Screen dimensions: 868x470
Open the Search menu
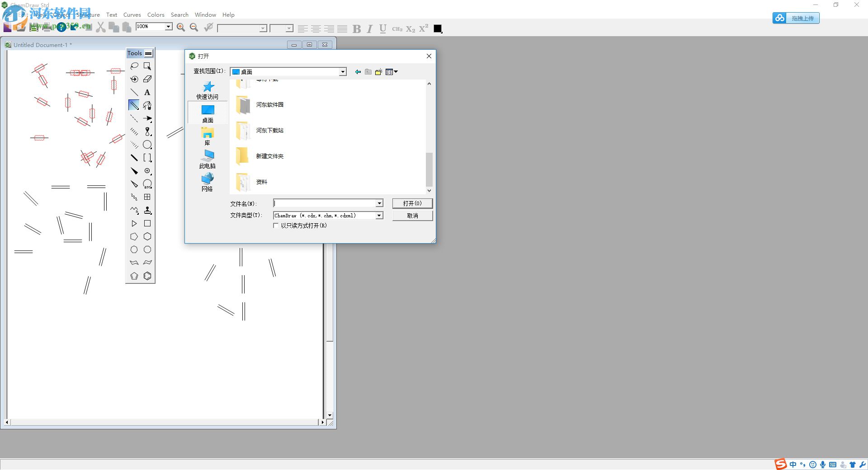[179, 15]
